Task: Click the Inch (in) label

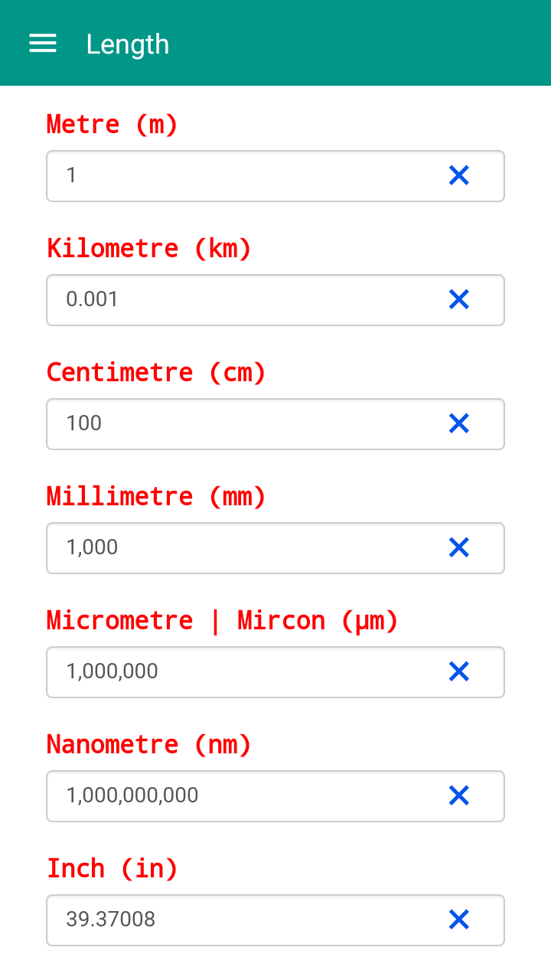Action: (x=112, y=868)
